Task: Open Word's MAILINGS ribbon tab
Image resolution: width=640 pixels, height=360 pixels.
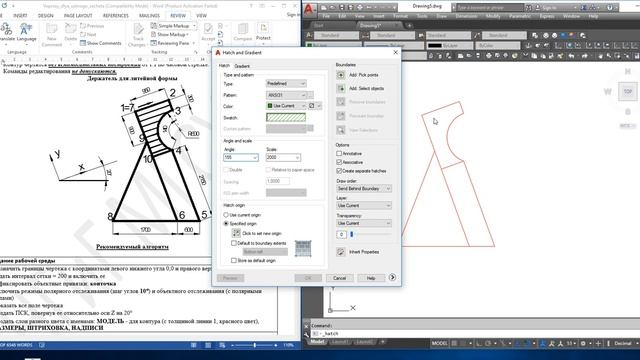Action: 149,16
